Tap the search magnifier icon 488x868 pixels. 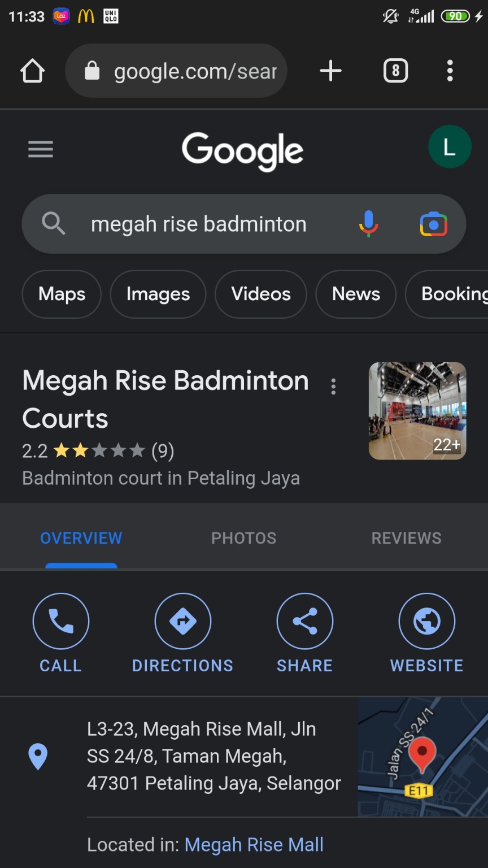(54, 224)
